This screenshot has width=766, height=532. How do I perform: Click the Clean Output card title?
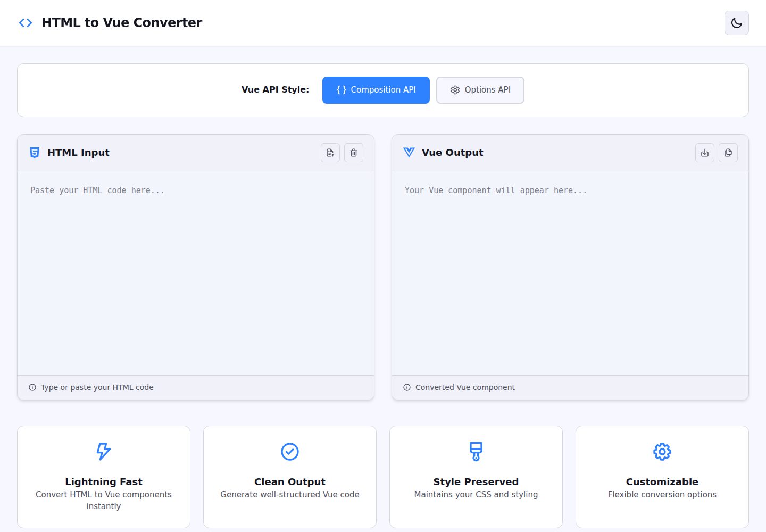coord(290,481)
